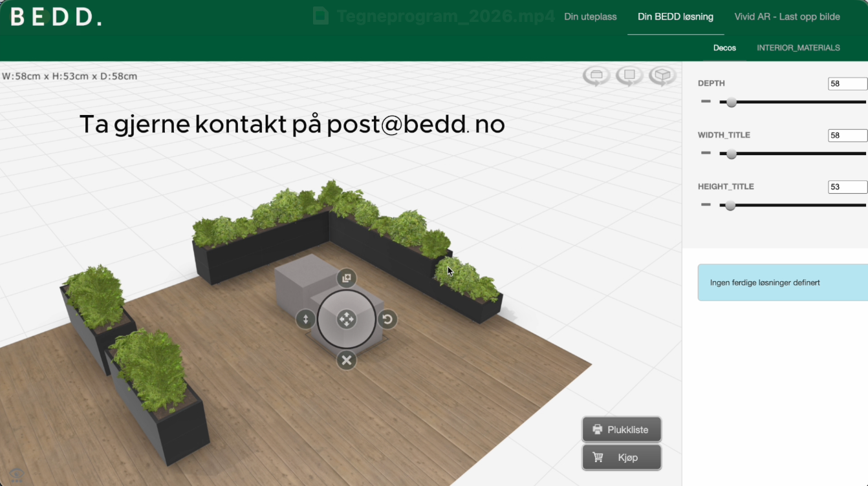Click the flat top-down view icon
This screenshot has height=486, width=868.
coord(596,76)
